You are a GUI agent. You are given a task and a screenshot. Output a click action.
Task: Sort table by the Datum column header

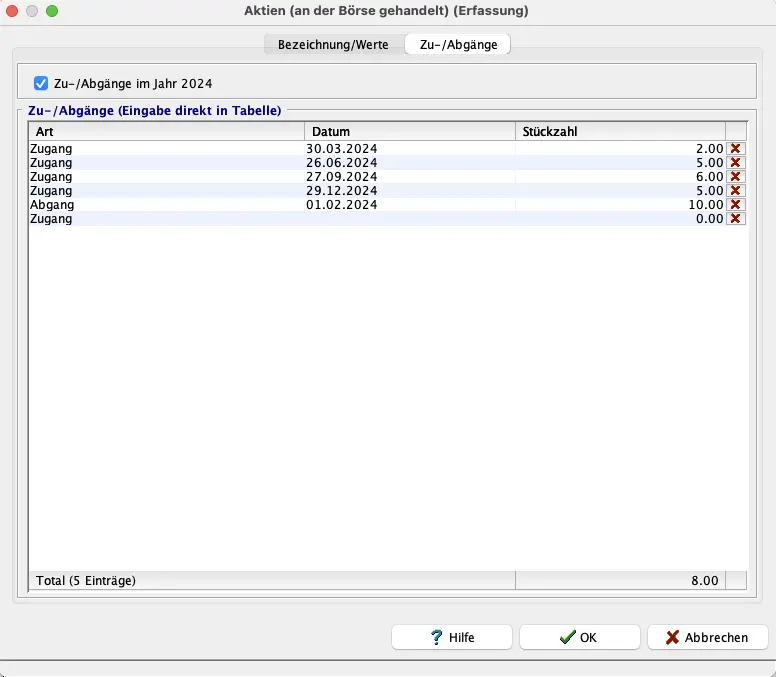[409, 131]
